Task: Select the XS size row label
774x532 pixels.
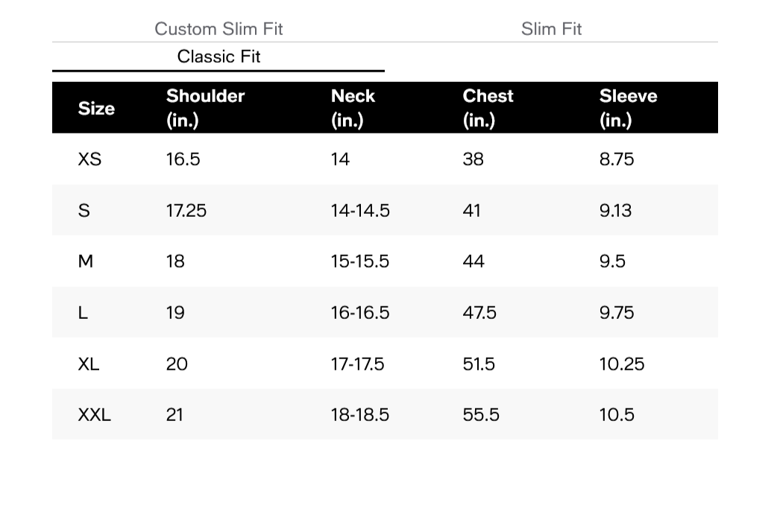Action: [89, 159]
